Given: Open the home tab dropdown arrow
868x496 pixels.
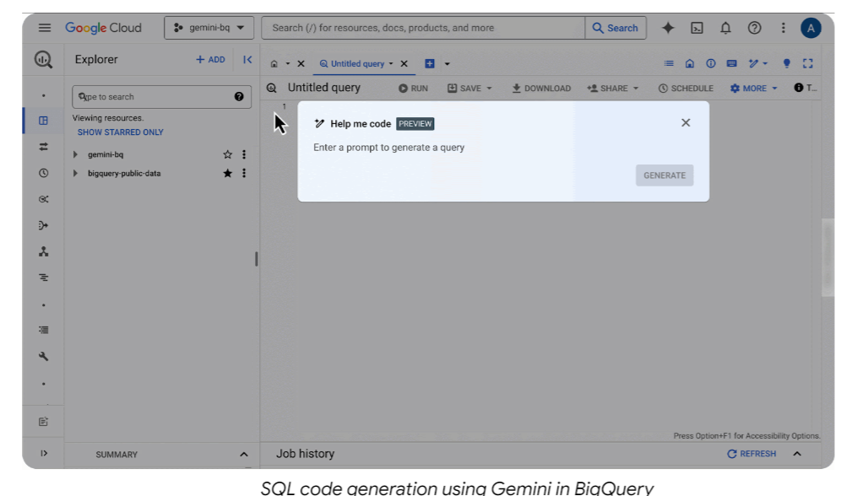Looking at the screenshot, I should 288,63.
